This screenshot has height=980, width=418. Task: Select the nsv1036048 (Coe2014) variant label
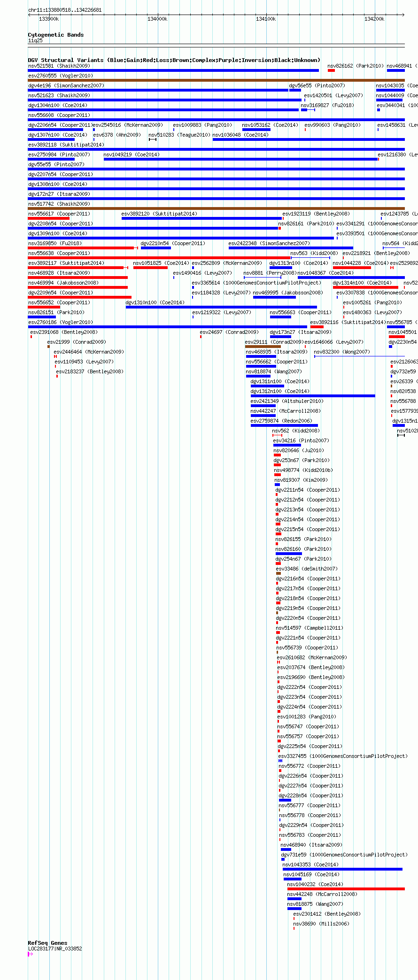point(240,135)
